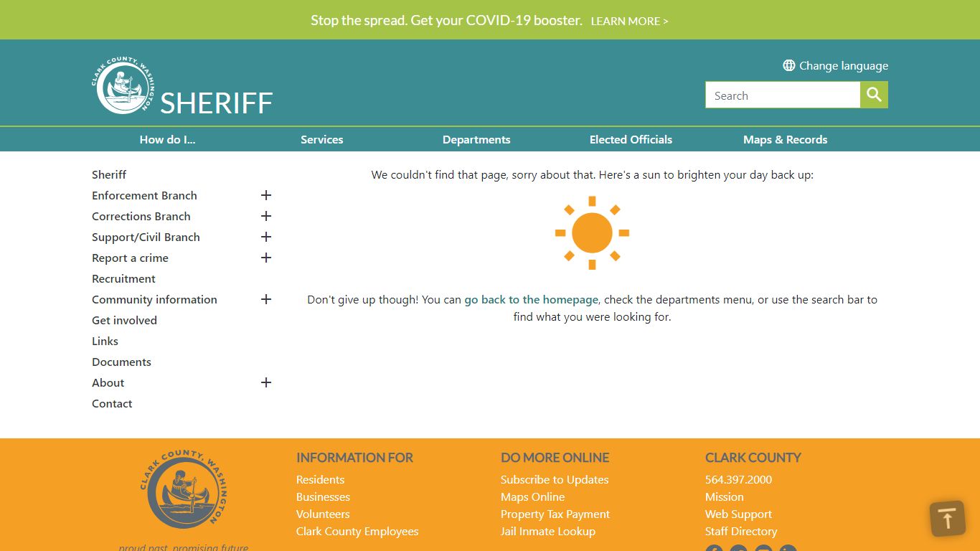Image resolution: width=980 pixels, height=551 pixels.
Task: Expand the Support/Civil Branch submenu
Action: point(266,237)
